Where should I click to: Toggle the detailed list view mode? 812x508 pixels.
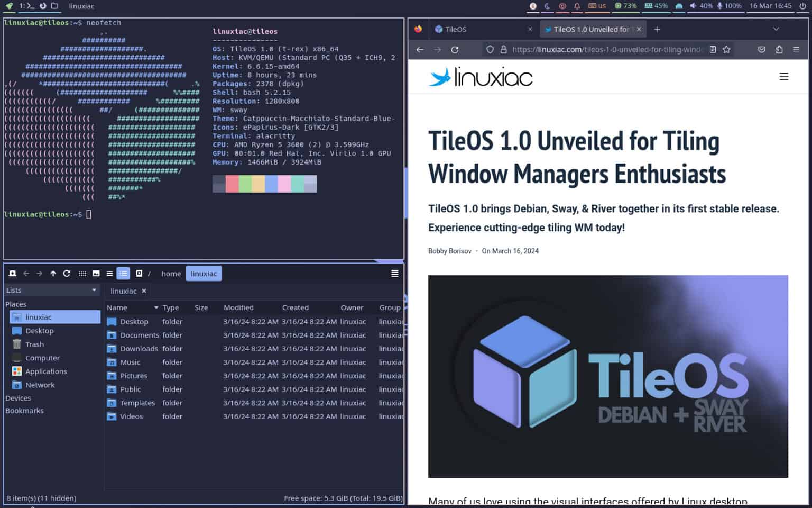click(x=123, y=273)
